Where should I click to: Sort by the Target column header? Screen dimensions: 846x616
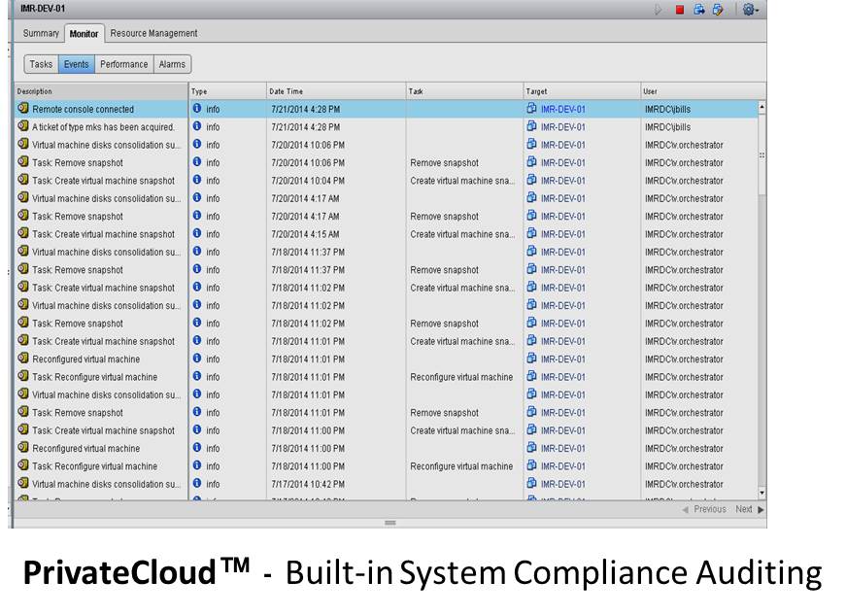pos(582,91)
